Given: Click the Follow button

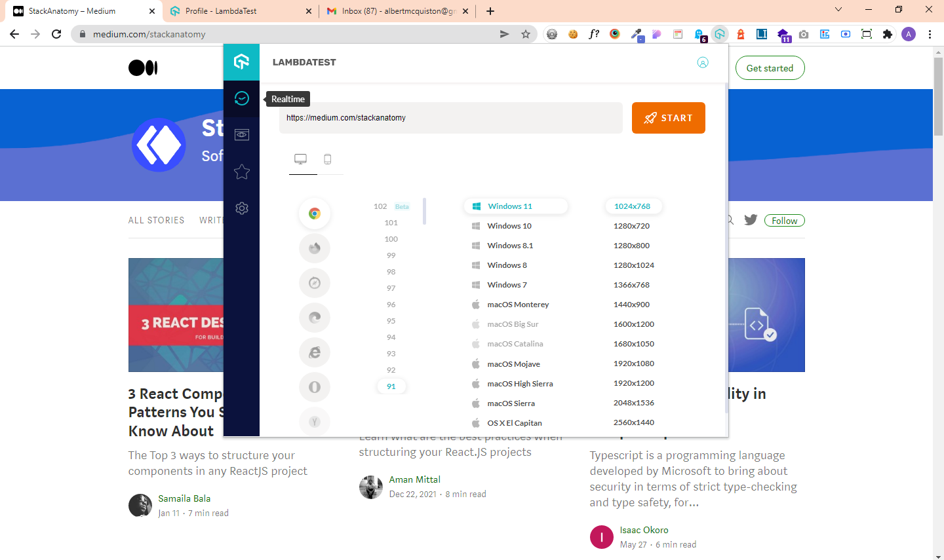Looking at the screenshot, I should point(784,221).
